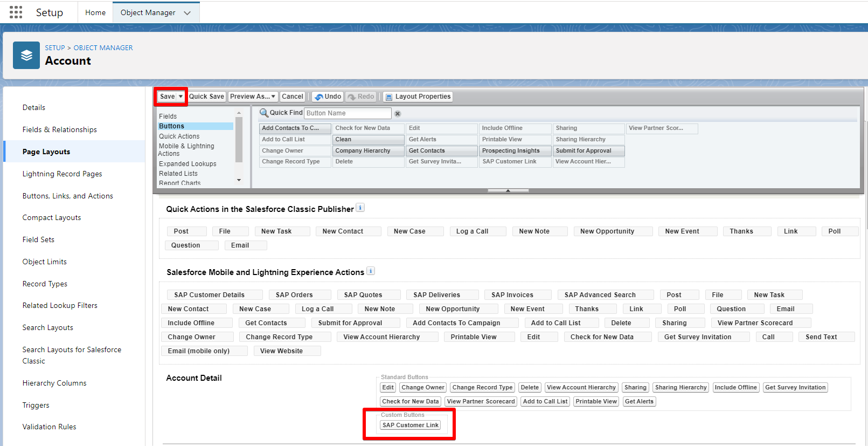The height and width of the screenshot is (446, 868).
Task: Open Related Lookup Filters
Action: (60, 305)
